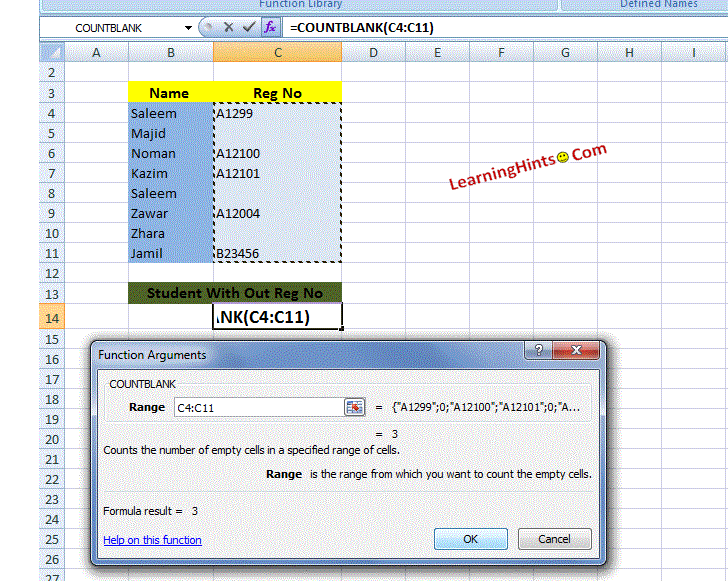Select the cell containing Noman
Viewport: 728px width, 581px height.
pyautogui.click(x=171, y=153)
